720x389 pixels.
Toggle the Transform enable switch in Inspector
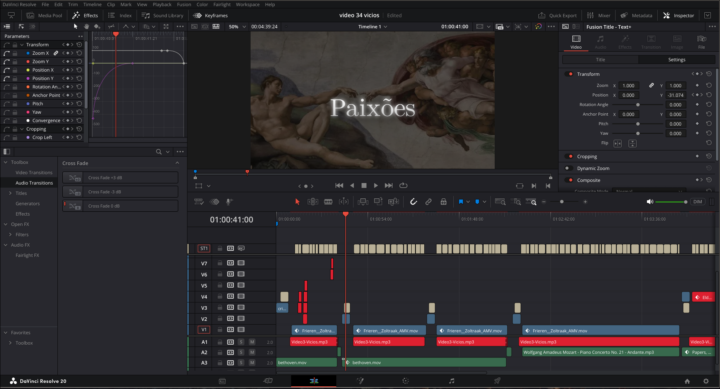tap(569, 74)
